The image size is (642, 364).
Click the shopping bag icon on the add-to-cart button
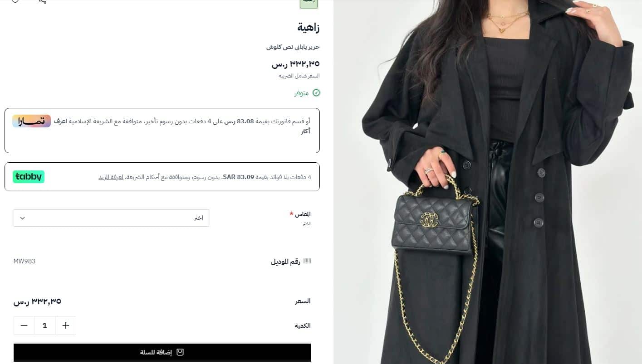tap(180, 352)
